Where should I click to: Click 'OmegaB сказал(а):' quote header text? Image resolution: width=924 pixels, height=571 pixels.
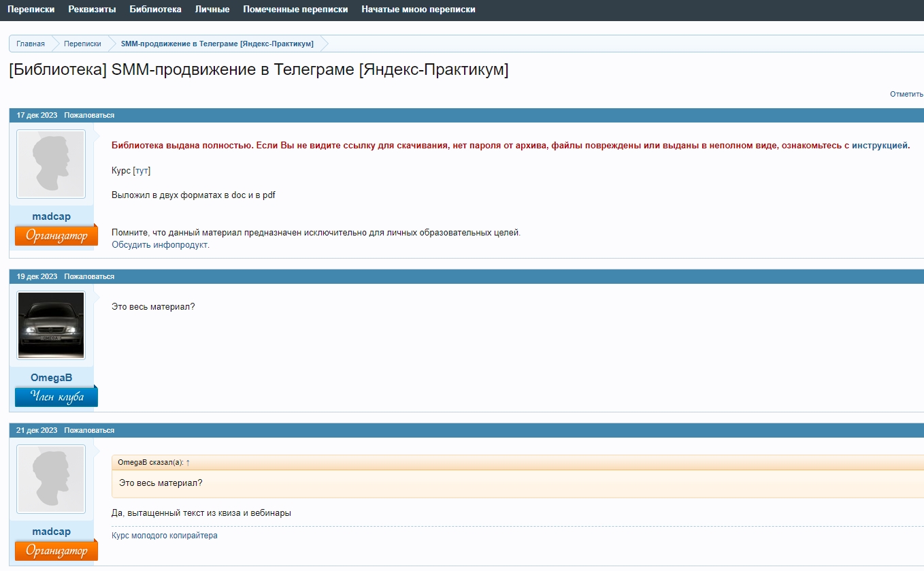click(150, 462)
